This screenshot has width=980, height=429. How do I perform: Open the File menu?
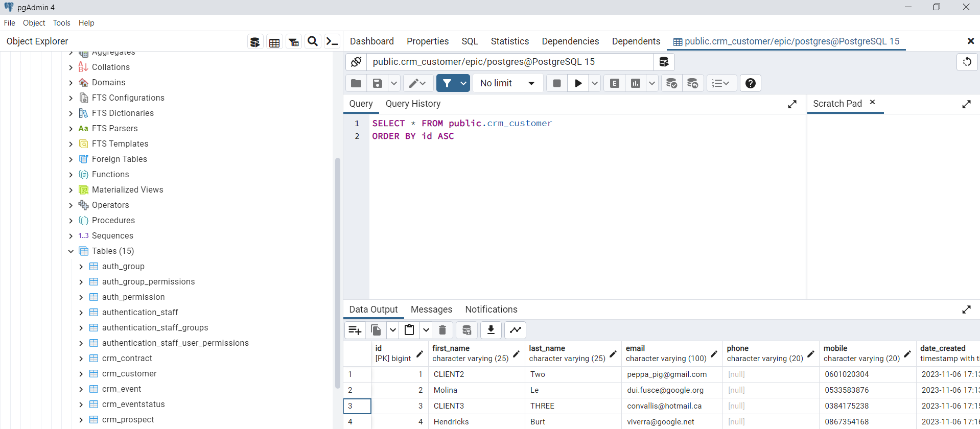point(10,23)
